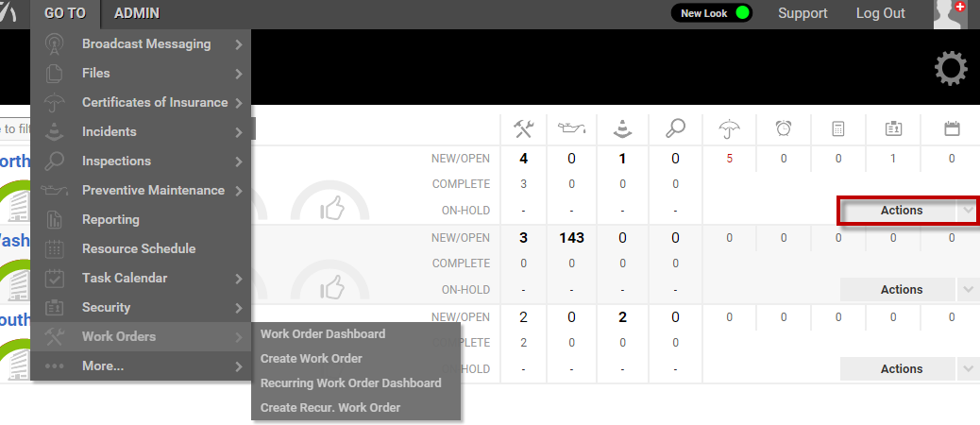This screenshot has height=425, width=980.
Task: Click the Reporting chart icon in menu
Action: (55, 219)
